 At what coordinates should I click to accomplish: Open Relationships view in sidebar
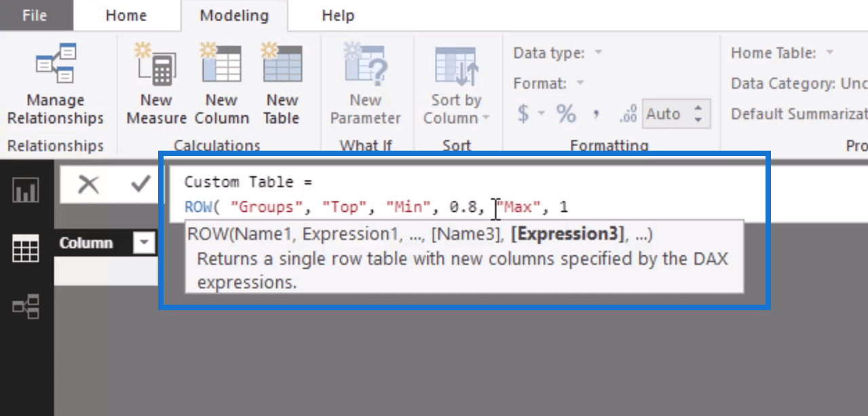pyautogui.click(x=26, y=307)
